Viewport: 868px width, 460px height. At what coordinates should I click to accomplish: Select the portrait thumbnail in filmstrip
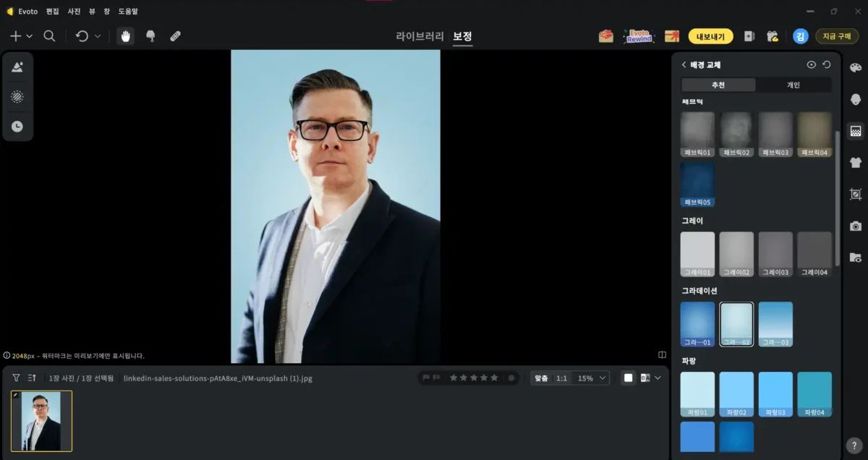pos(41,421)
